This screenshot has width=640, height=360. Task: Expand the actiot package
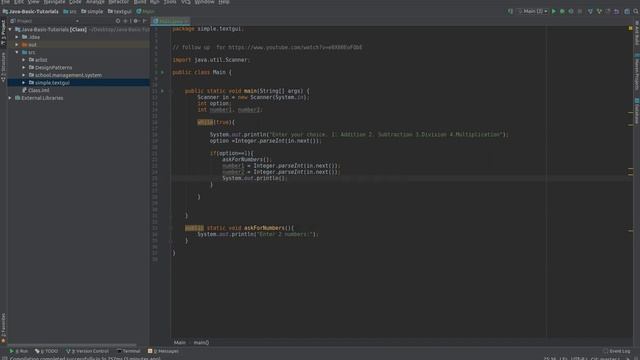click(x=24, y=60)
